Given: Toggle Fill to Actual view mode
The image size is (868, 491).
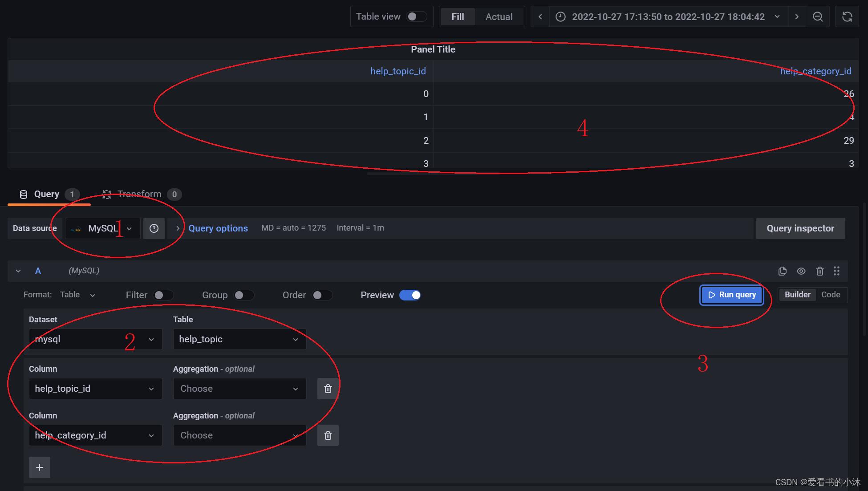Looking at the screenshot, I should coord(499,16).
